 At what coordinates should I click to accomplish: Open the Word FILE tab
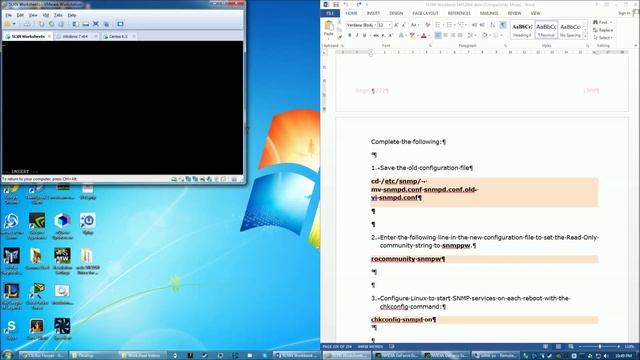(x=330, y=13)
